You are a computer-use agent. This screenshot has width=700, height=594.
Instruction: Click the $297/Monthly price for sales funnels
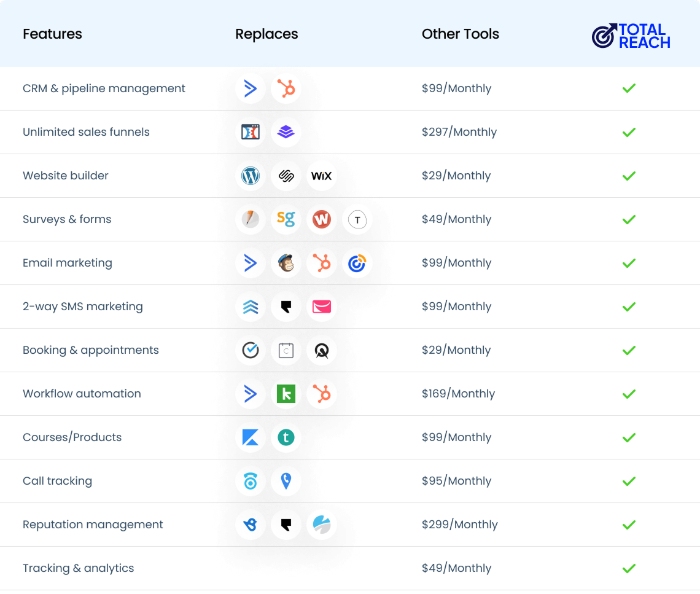click(459, 132)
